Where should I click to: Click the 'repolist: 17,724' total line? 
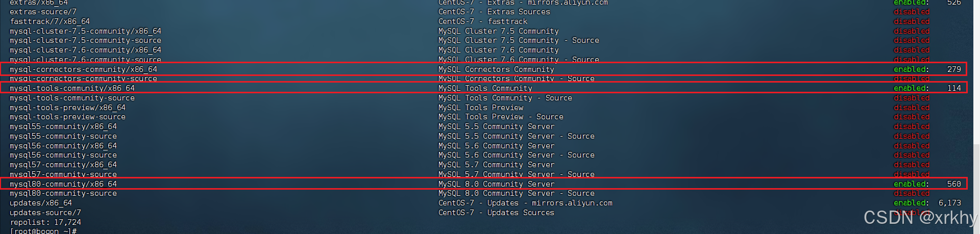45,222
